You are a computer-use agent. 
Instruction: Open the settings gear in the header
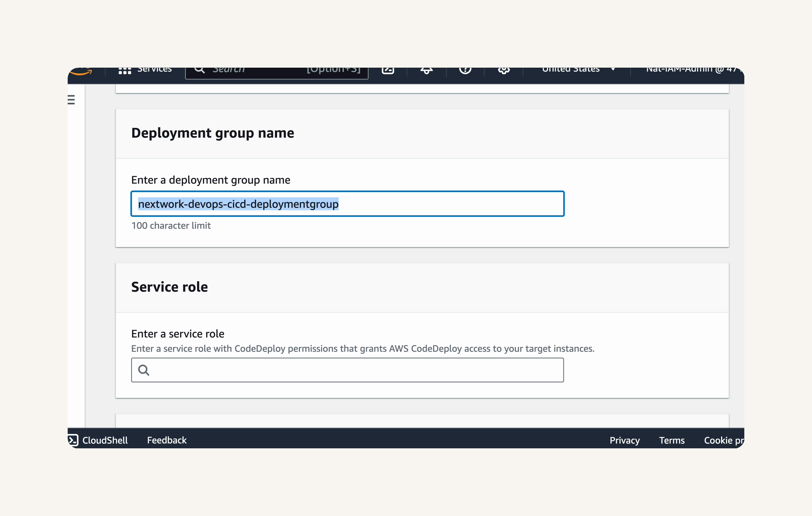tap(504, 70)
